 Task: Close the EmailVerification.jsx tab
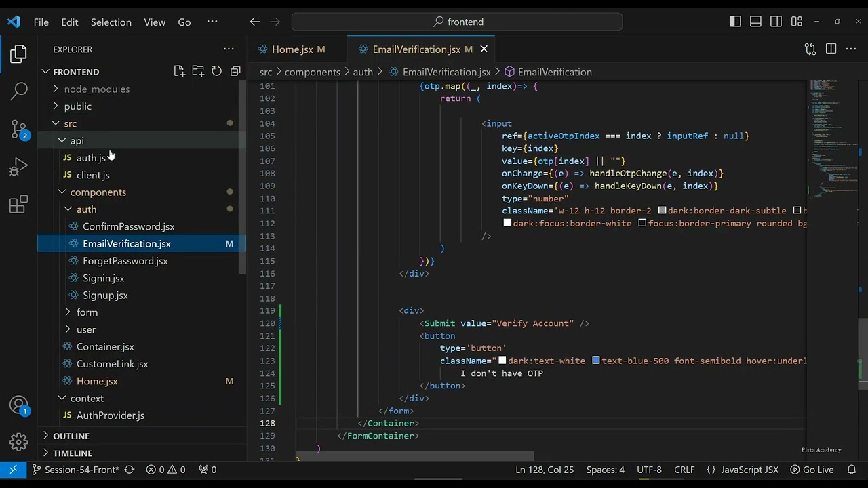[484, 49]
